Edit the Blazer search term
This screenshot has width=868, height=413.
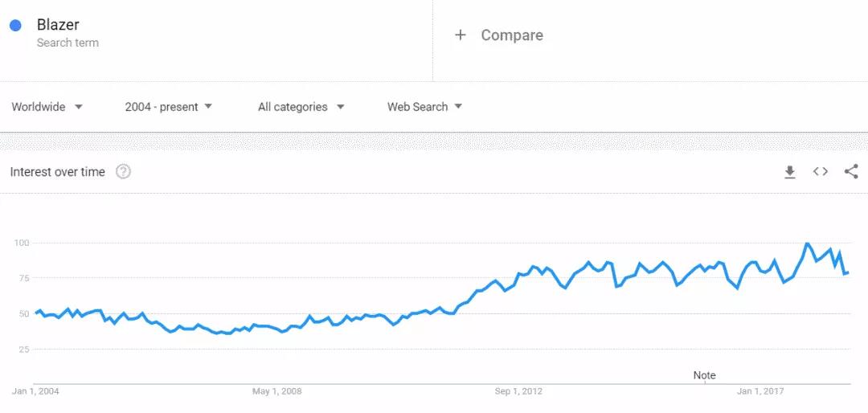[x=58, y=26]
